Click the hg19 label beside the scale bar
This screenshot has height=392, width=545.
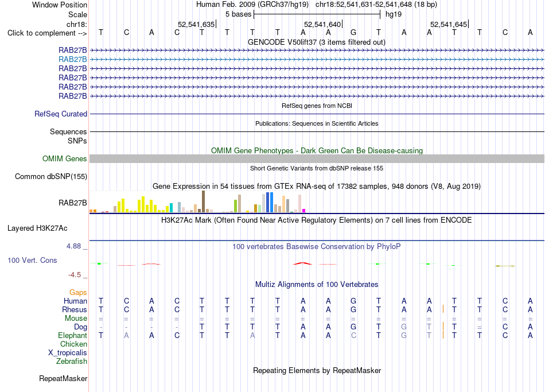394,14
